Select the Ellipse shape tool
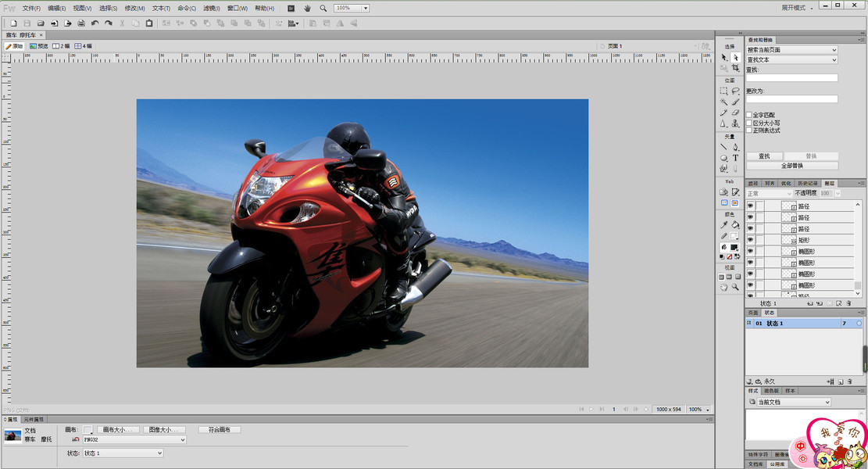Image resolution: width=868 pixels, height=469 pixels. pos(723,158)
